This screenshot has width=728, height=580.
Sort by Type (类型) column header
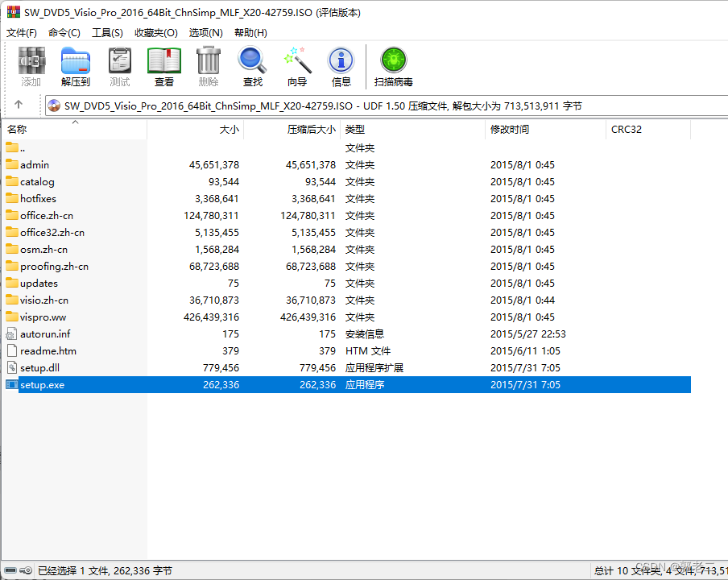coord(413,129)
